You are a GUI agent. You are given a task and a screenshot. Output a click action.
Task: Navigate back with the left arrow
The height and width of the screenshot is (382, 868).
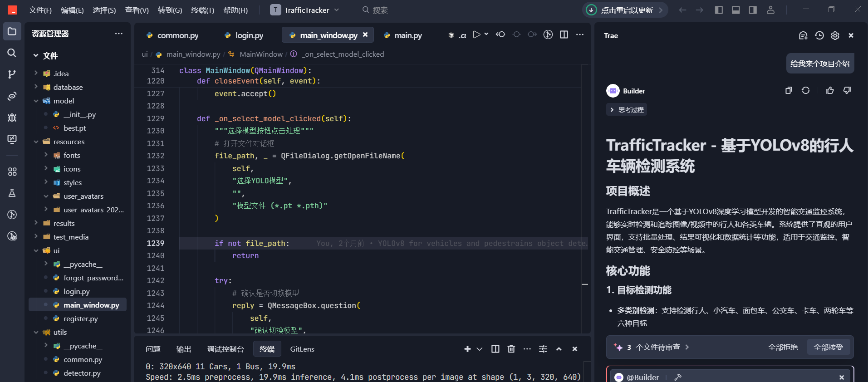tap(682, 10)
